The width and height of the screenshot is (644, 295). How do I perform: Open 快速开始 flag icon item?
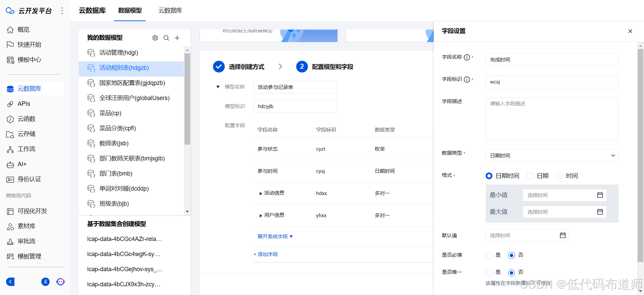pyautogui.click(x=10, y=45)
